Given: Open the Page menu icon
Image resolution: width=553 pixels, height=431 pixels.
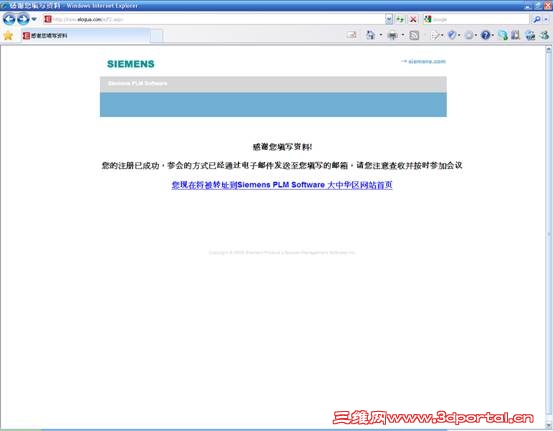Looking at the screenshot, I should 437,35.
